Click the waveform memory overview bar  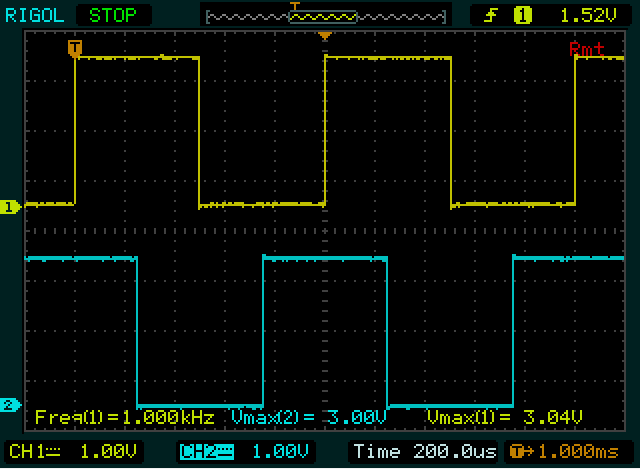326,17
